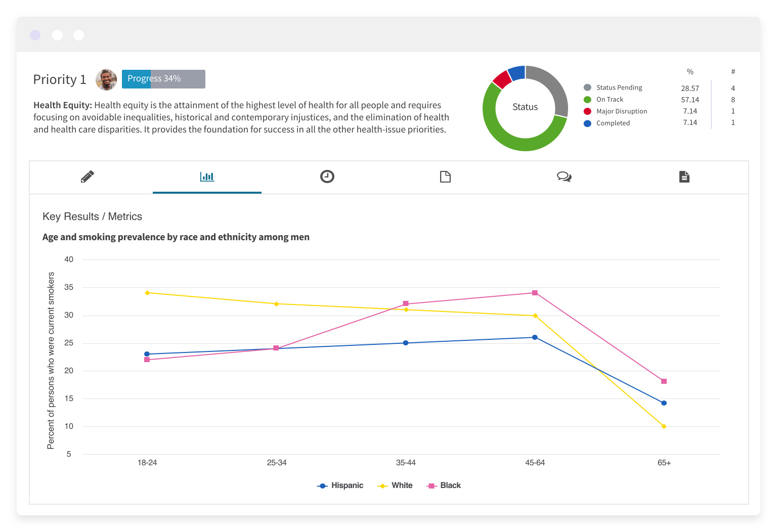Click the Major Disruption red legend dot
777x532 pixels.
(587, 111)
